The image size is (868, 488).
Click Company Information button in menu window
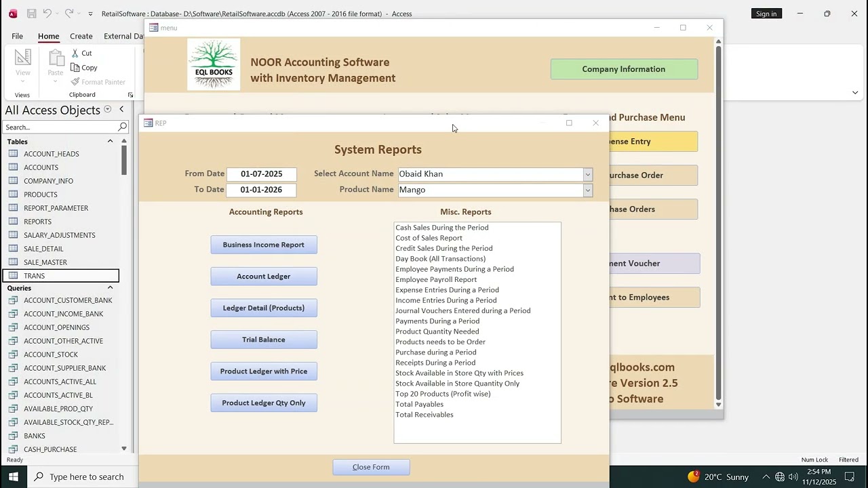624,69
